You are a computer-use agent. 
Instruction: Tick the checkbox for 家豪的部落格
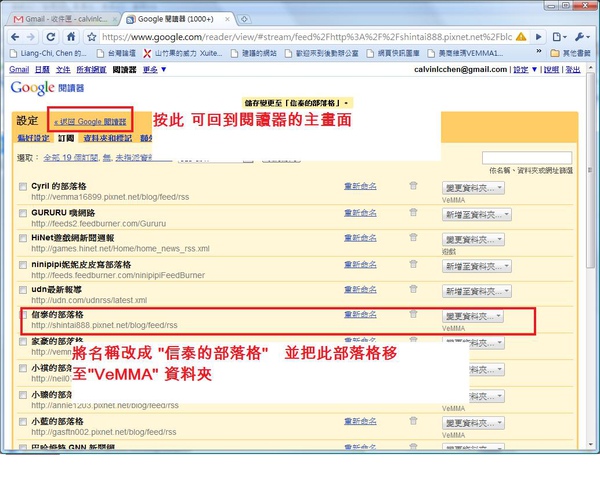point(23,341)
